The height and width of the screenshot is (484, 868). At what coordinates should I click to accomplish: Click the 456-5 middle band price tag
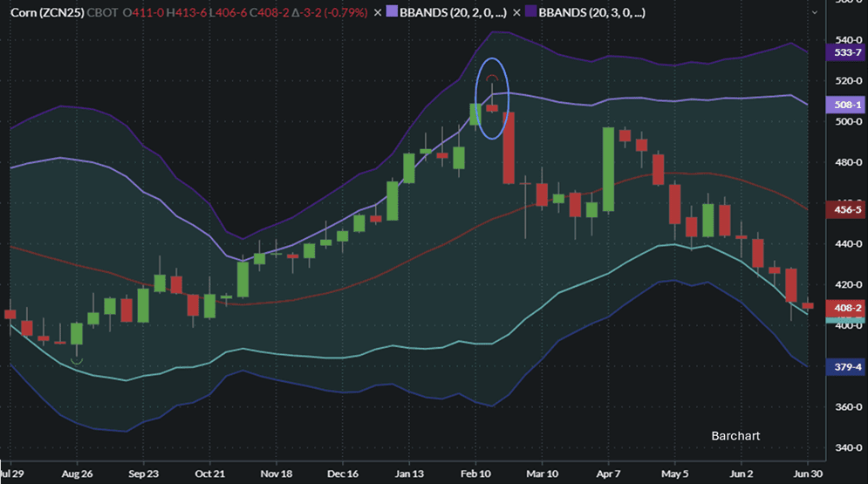pyautogui.click(x=847, y=209)
